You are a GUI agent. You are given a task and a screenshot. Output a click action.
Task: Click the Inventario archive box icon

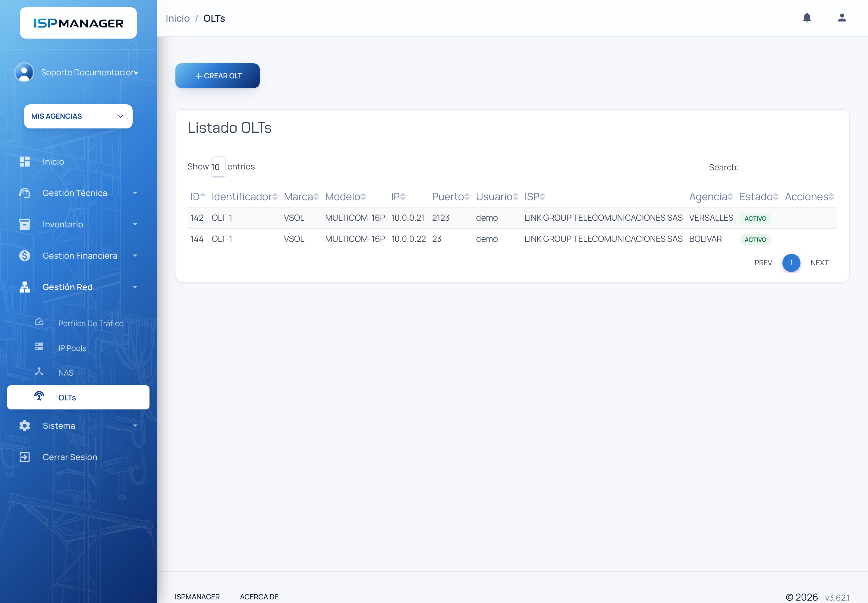[24, 224]
